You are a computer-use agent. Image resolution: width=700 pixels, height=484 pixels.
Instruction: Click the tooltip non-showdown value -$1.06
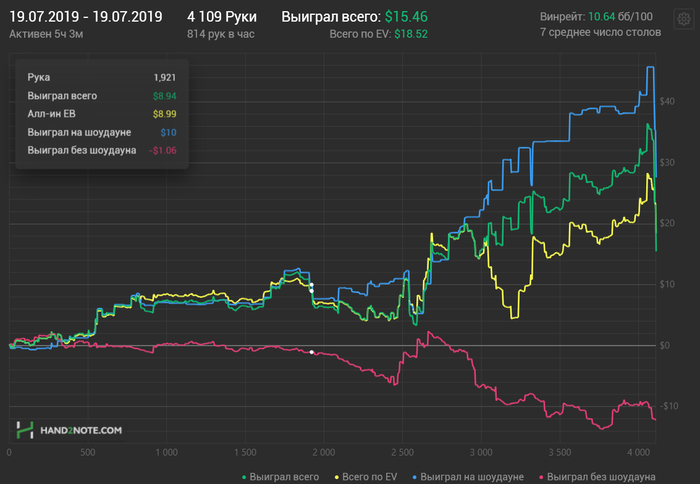pyautogui.click(x=162, y=150)
